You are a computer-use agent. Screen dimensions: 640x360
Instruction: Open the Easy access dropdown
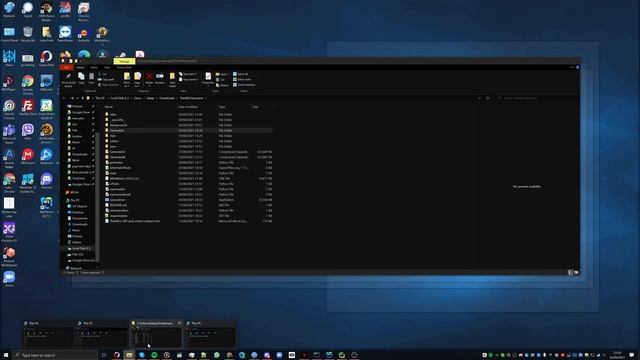[189, 80]
